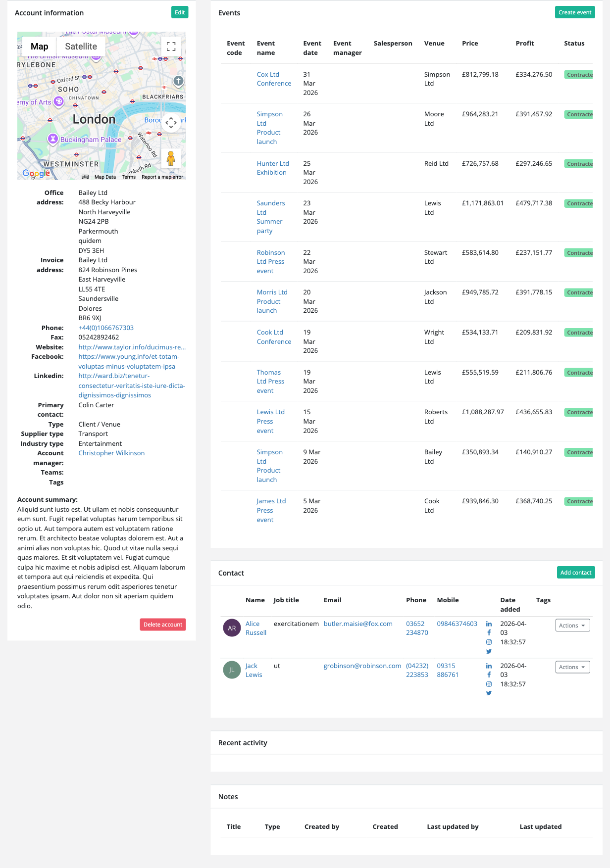Screen dimensions: 610x868
Task: Click Contracted status for James Ltd event
Action: (x=578, y=501)
